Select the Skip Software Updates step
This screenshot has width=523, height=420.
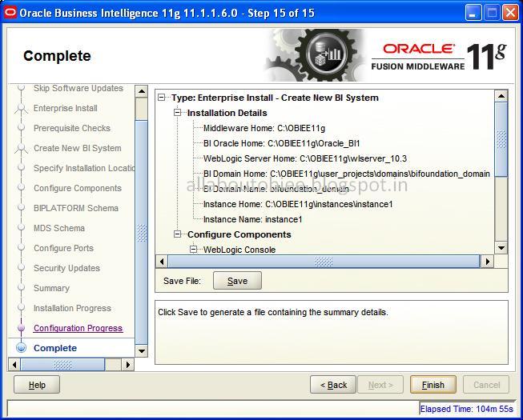[78, 88]
